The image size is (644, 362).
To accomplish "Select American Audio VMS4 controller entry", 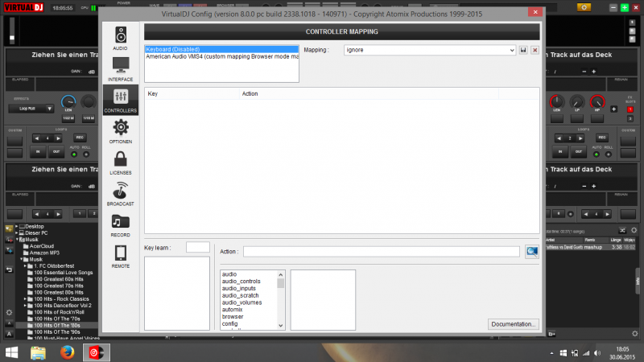I will point(221,56).
